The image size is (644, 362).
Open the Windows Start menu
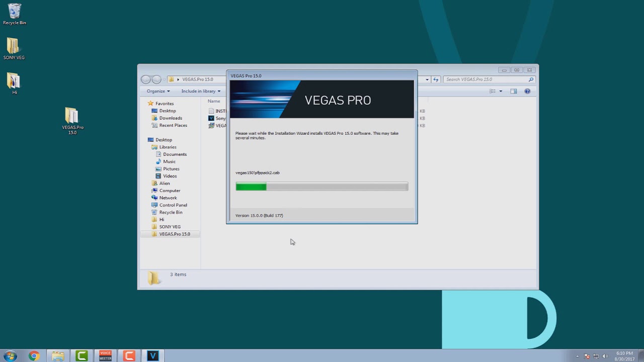tap(11, 356)
